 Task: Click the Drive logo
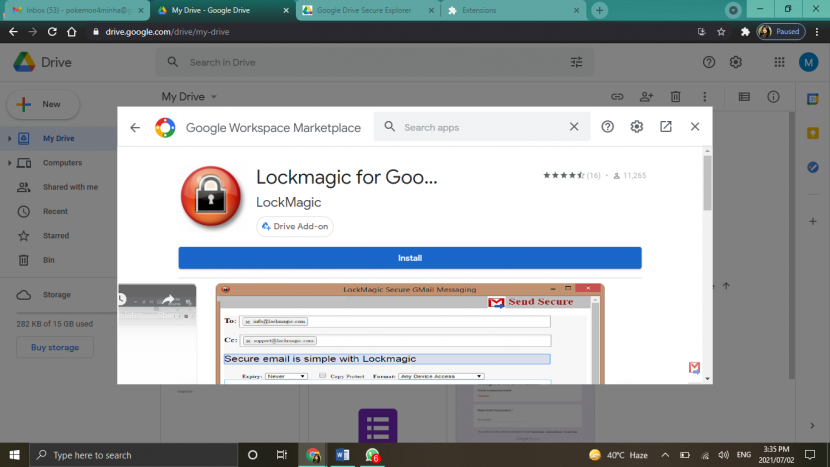coord(42,62)
